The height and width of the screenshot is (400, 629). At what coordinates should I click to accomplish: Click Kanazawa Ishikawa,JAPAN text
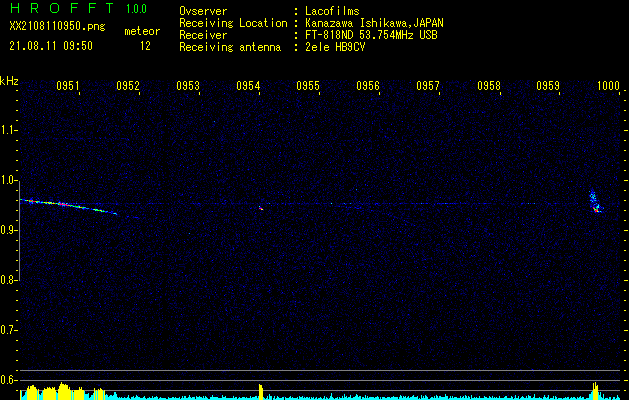click(x=374, y=23)
